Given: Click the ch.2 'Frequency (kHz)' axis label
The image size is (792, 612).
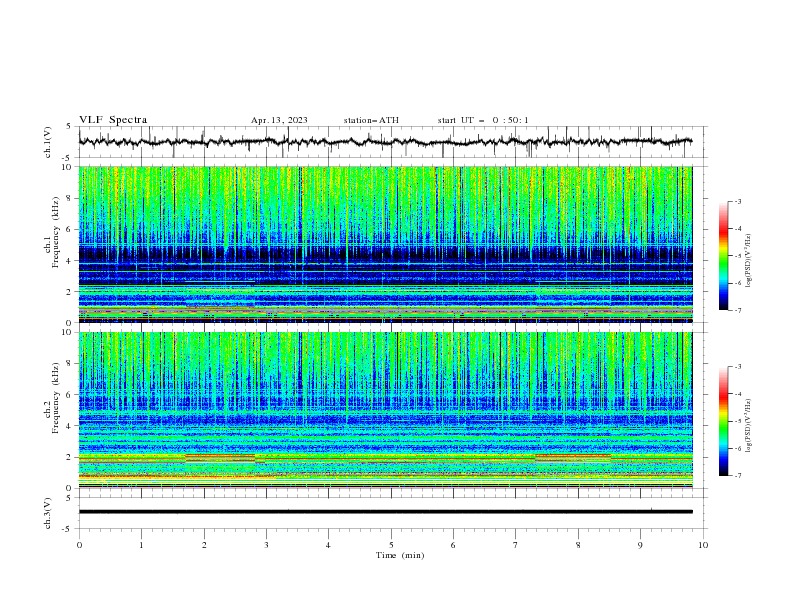Looking at the screenshot, I should click(55, 398).
